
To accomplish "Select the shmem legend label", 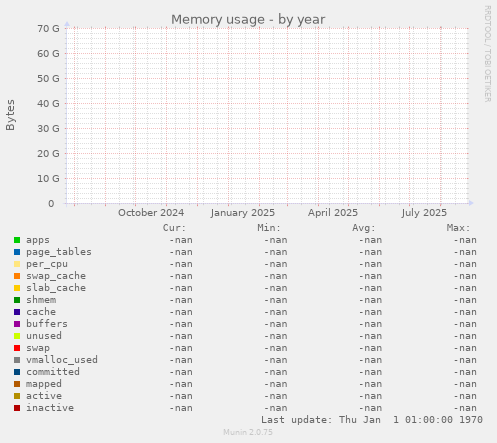I will click(41, 300).
